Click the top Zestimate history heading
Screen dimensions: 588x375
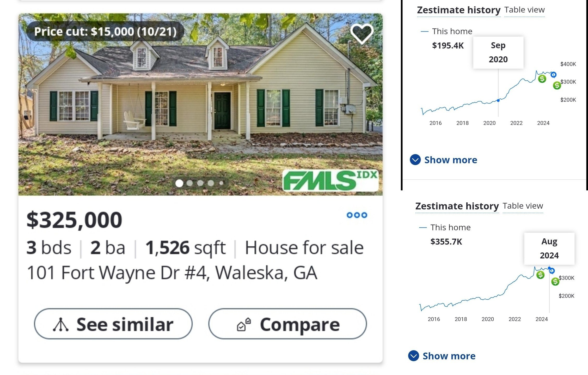click(458, 10)
